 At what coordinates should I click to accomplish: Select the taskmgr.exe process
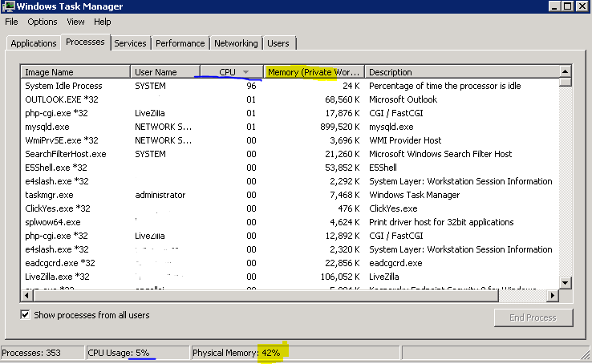click(x=290, y=195)
